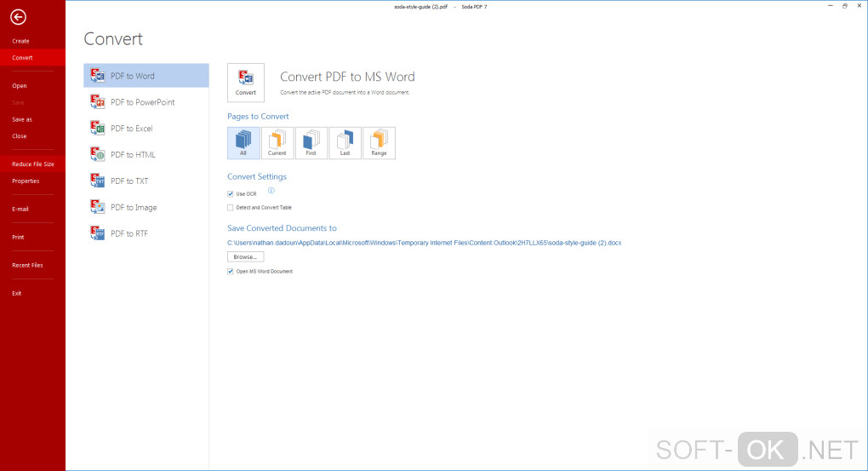This screenshot has height=471, width=868.
Task: Click the PDF to Image icon
Action: [98, 207]
